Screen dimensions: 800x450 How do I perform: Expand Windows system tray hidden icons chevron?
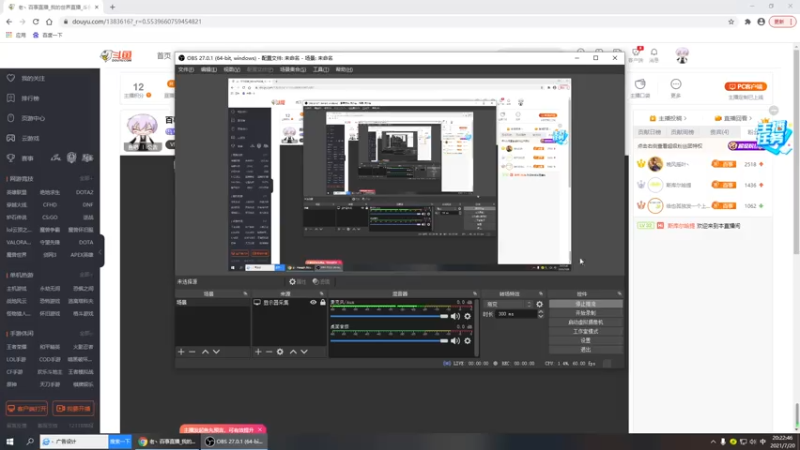pos(713,442)
